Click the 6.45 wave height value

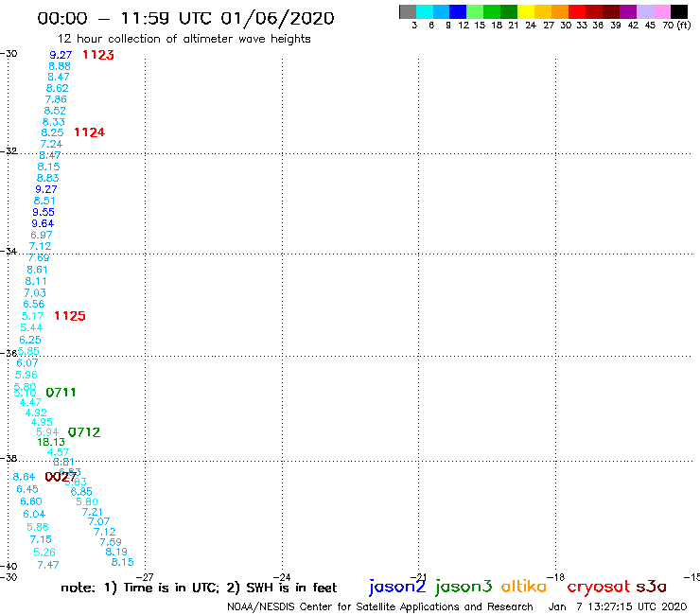27,489
